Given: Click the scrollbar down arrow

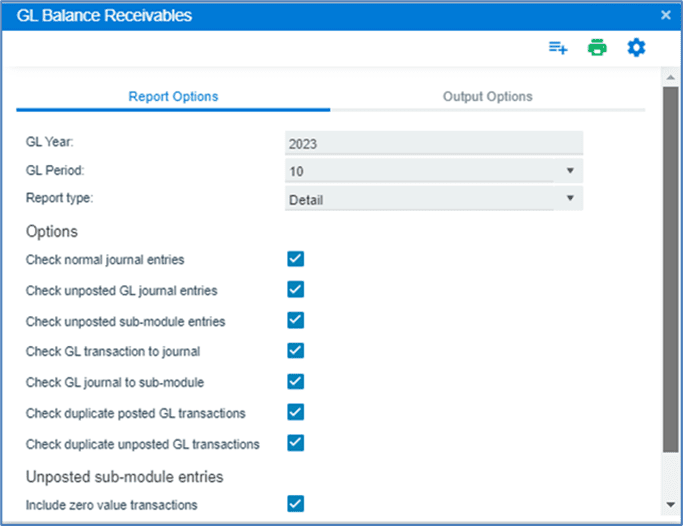Looking at the screenshot, I should coord(670,505).
